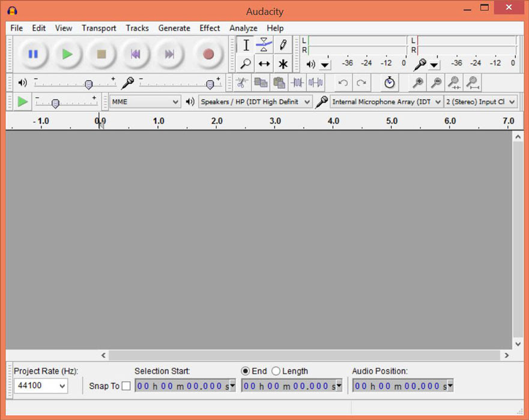Open the Transport menu
The height and width of the screenshot is (420, 529).
[x=99, y=28]
